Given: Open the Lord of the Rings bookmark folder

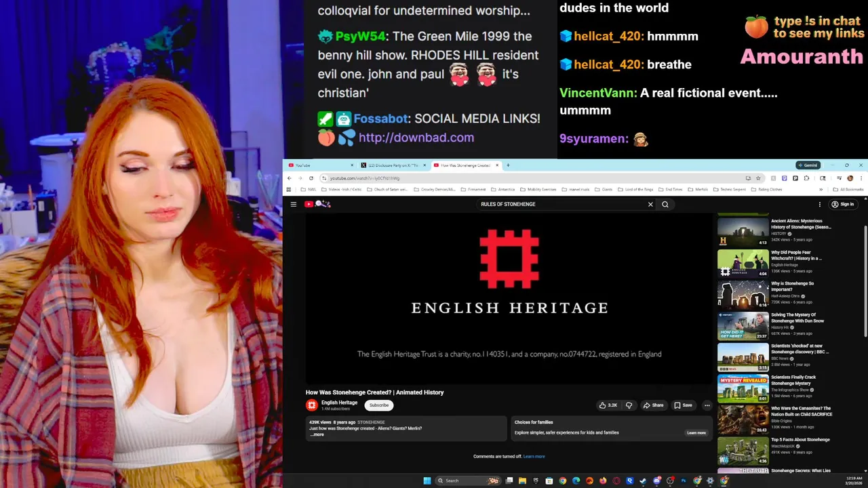Looking at the screenshot, I should [x=635, y=189].
